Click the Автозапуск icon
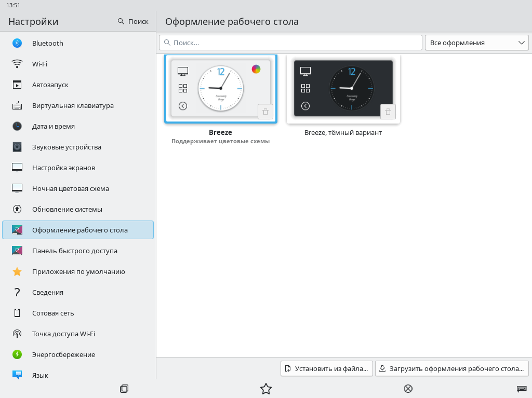This screenshot has height=398, width=532. point(17,85)
